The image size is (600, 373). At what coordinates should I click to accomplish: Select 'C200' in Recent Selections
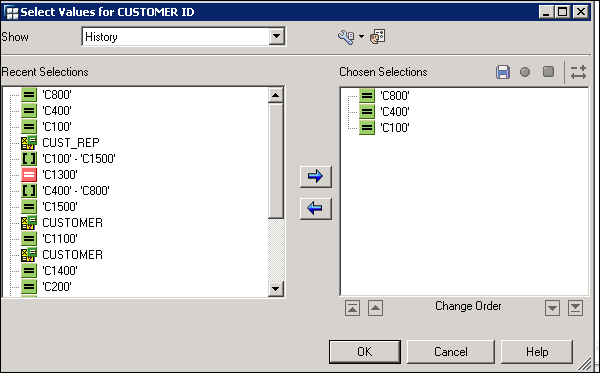(57, 287)
